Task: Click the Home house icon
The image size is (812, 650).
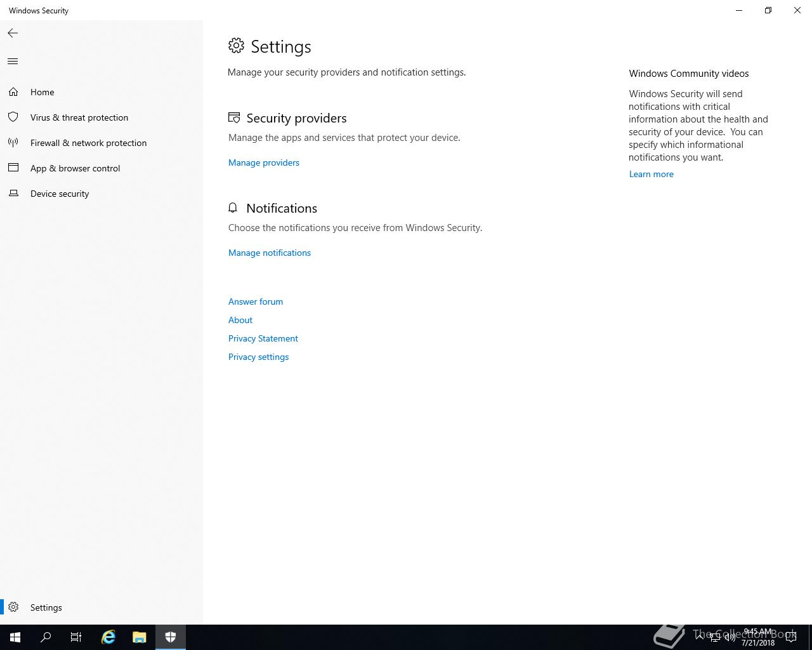Action: coord(13,92)
